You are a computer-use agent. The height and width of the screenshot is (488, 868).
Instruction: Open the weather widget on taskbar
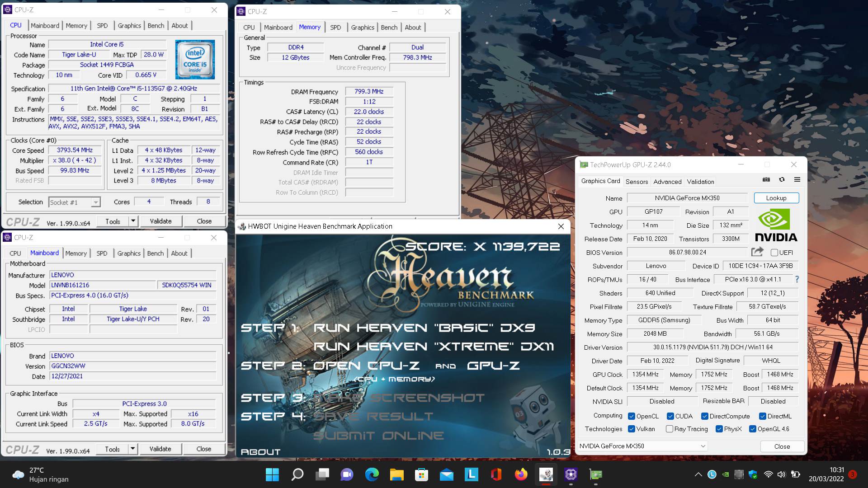point(41,474)
